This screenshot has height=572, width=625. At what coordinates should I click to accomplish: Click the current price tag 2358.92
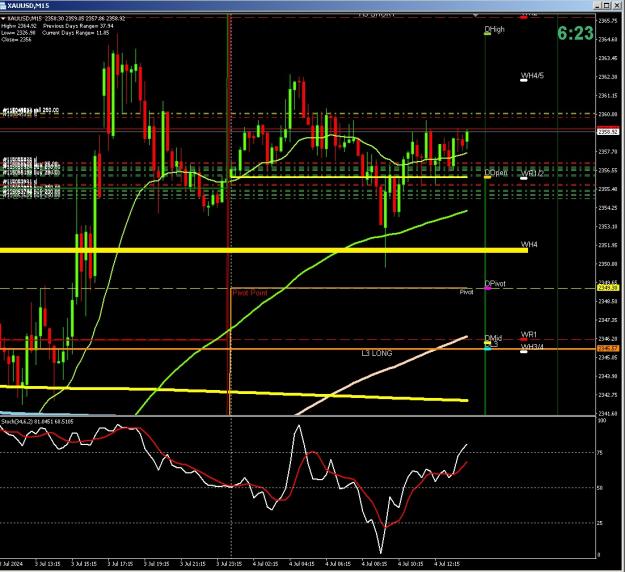(608, 132)
